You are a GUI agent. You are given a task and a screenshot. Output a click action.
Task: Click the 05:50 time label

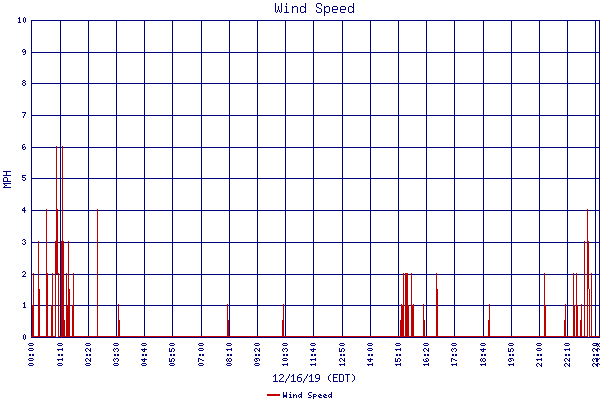click(x=172, y=354)
